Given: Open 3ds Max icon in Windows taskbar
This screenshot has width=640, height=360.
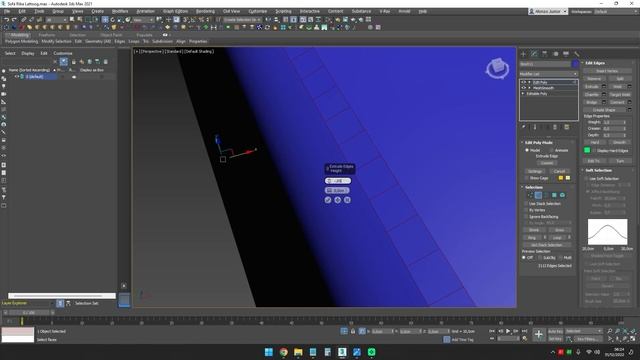Looking at the screenshot, I should click(342, 352).
